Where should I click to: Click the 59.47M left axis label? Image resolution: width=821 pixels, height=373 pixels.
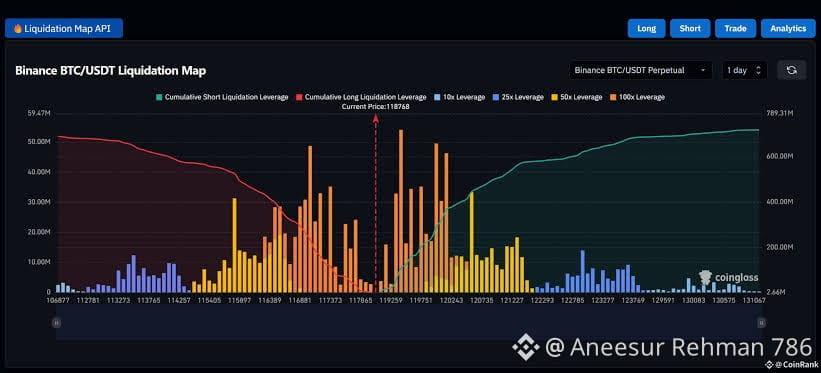tap(39, 113)
